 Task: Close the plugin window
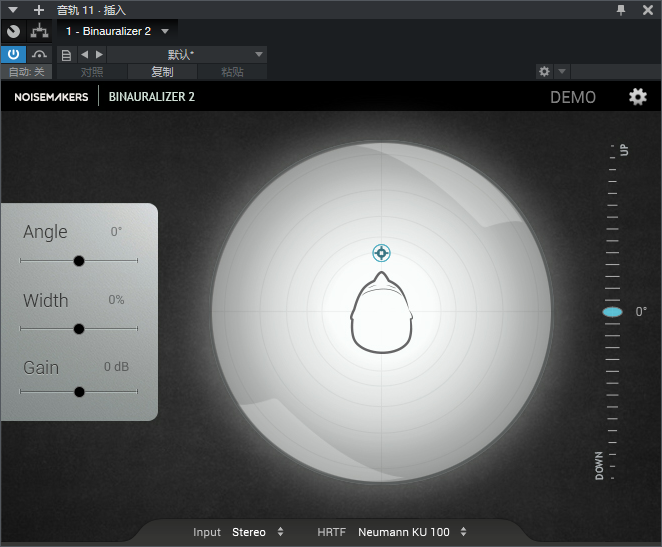point(648,10)
